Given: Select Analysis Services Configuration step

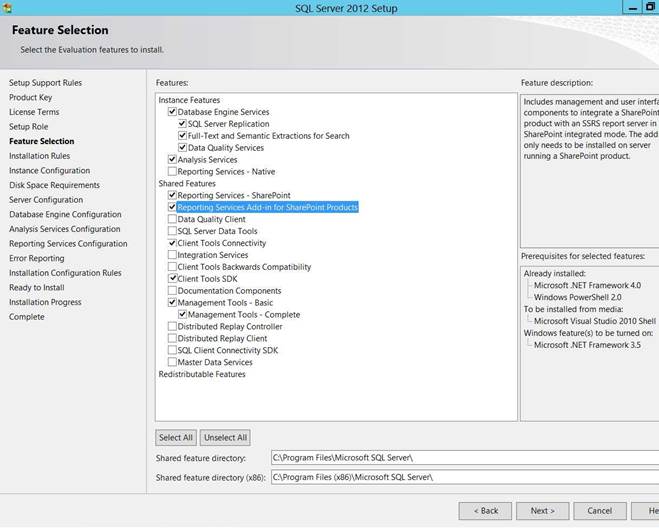Looking at the screenshot, I should (x=65, y=229).
